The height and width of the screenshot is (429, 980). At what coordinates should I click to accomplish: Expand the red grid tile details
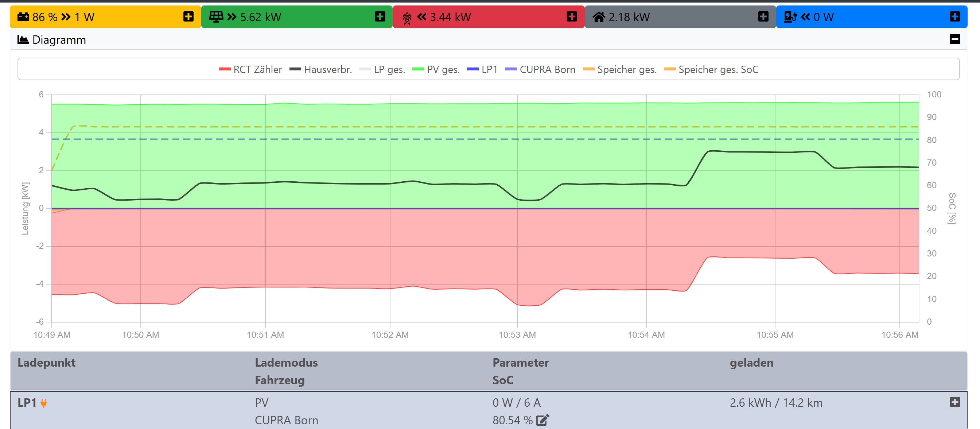(571, 17)
